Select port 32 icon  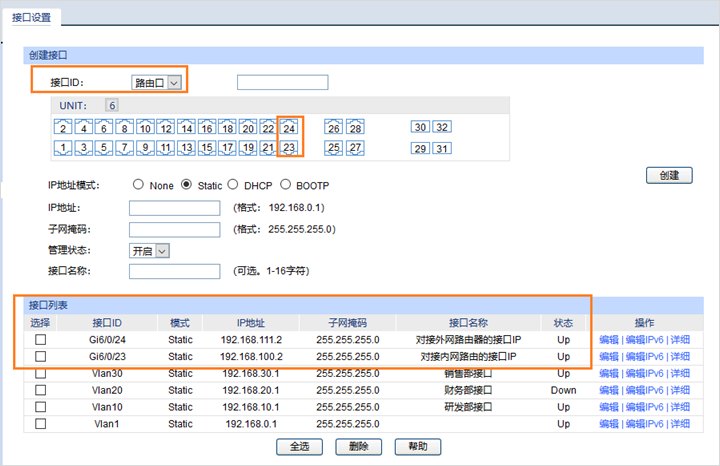tap(442, 127)
